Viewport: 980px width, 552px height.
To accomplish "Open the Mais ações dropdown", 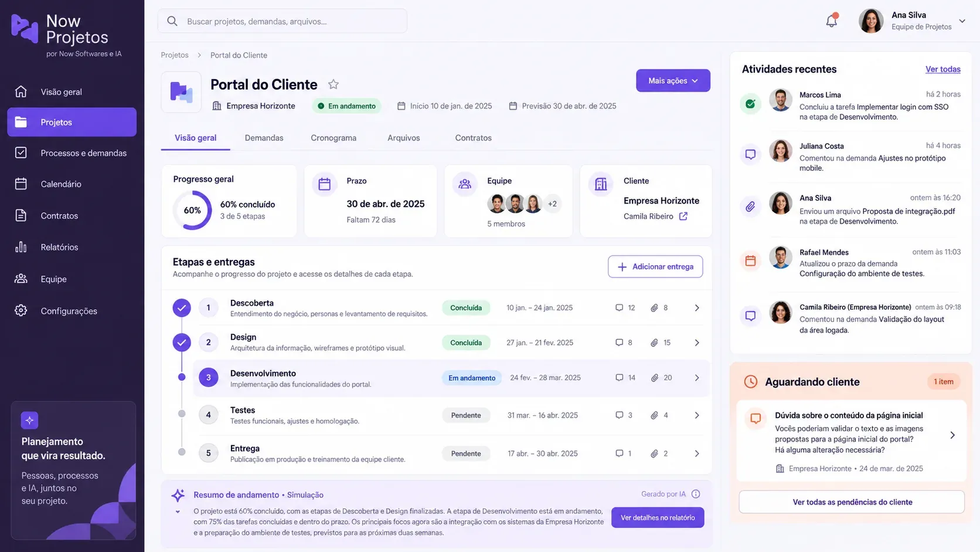I will pos(673,81).
